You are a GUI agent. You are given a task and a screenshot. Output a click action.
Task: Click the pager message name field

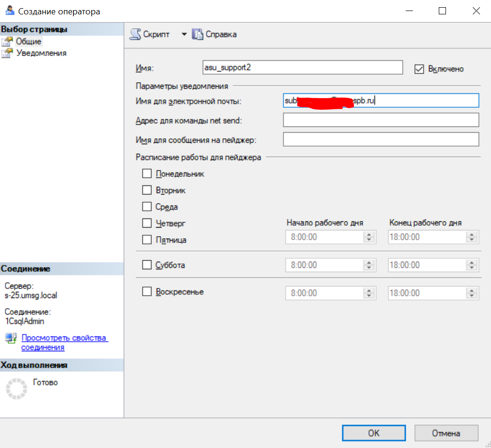click(x=381, y=139)
